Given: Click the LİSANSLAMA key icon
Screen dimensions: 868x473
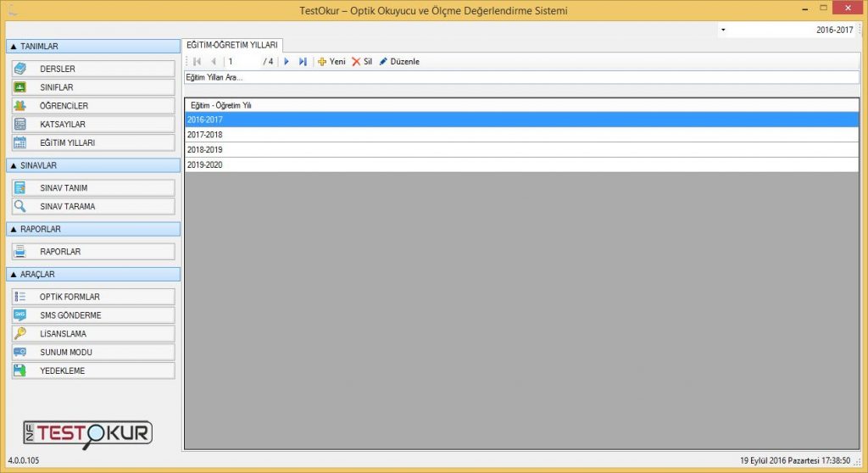Looking at the screenshot, I should [x=20, y=333].
